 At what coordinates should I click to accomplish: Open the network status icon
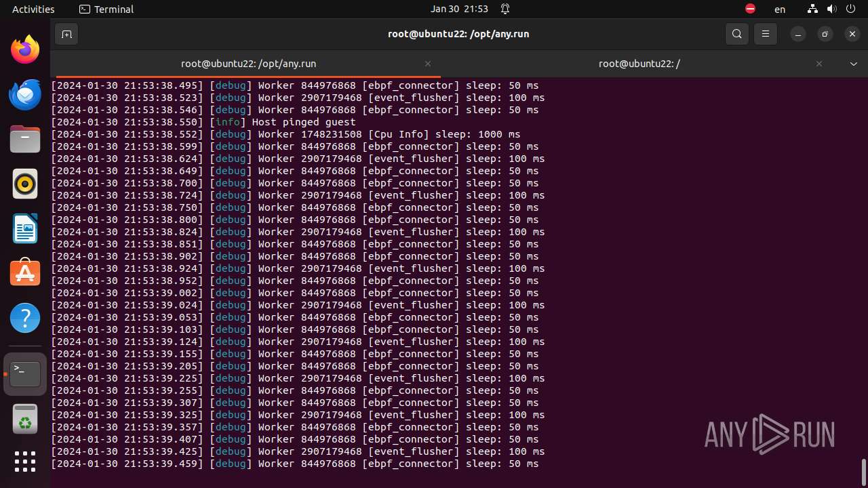click(x=812, y=9)
